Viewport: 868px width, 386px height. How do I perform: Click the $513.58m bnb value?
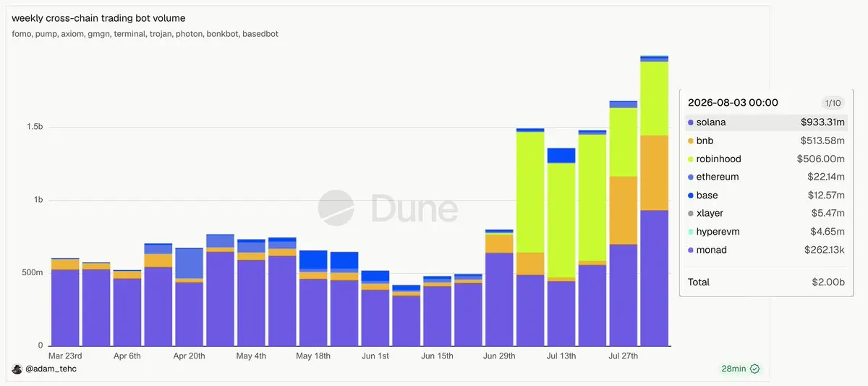pyautogui.click(x=822, y=140)
